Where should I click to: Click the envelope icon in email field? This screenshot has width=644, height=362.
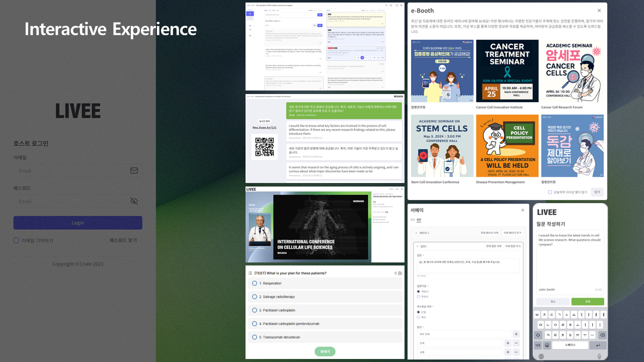click(134, 170)
